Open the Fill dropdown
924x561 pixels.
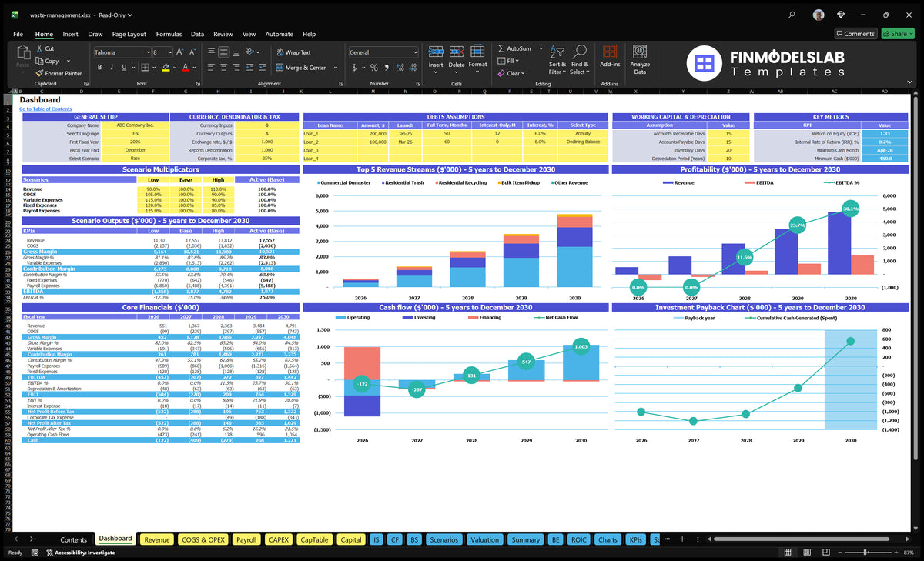click(x=508, y=61)
